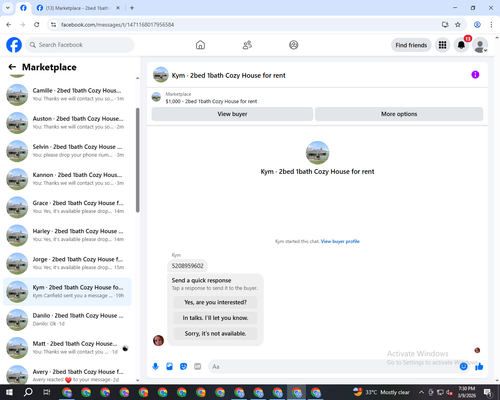Open the Danilo conversation
Screen dimensions: 500x400
pyautogui.click(x=67, y=320)
